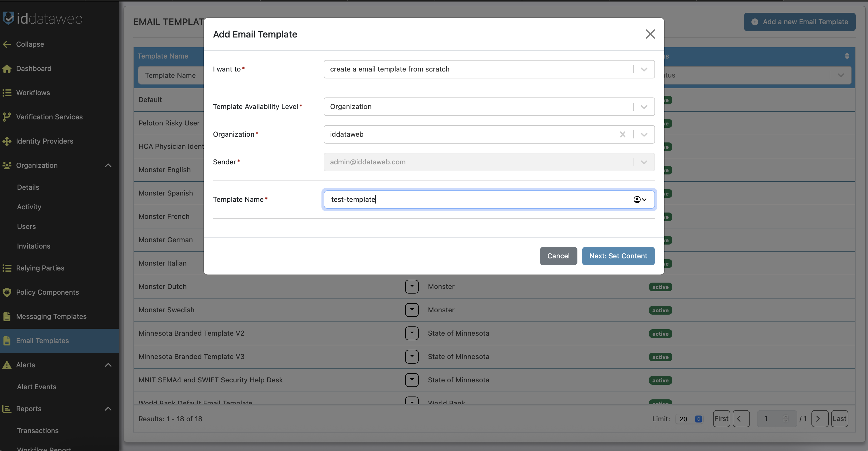Open Relying Parties menu item
Viewport: 868px width, 451px height.
pos(40,268)
